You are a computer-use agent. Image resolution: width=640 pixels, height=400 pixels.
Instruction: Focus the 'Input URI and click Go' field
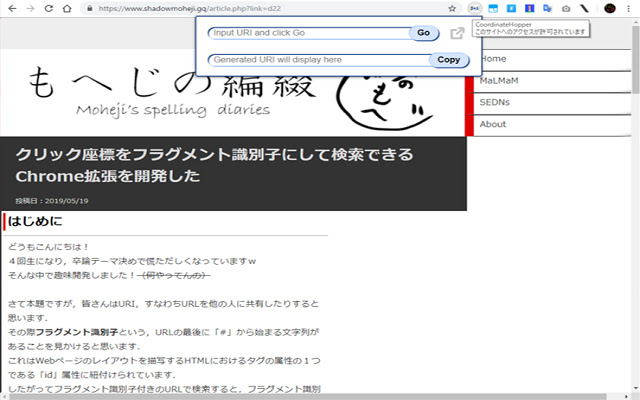309,33
